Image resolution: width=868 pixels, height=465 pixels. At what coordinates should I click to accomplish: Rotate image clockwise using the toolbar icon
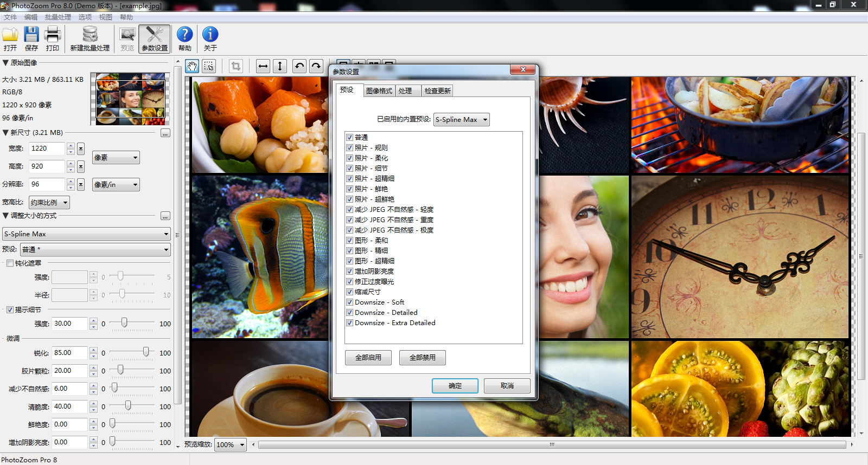coord(316,66)
